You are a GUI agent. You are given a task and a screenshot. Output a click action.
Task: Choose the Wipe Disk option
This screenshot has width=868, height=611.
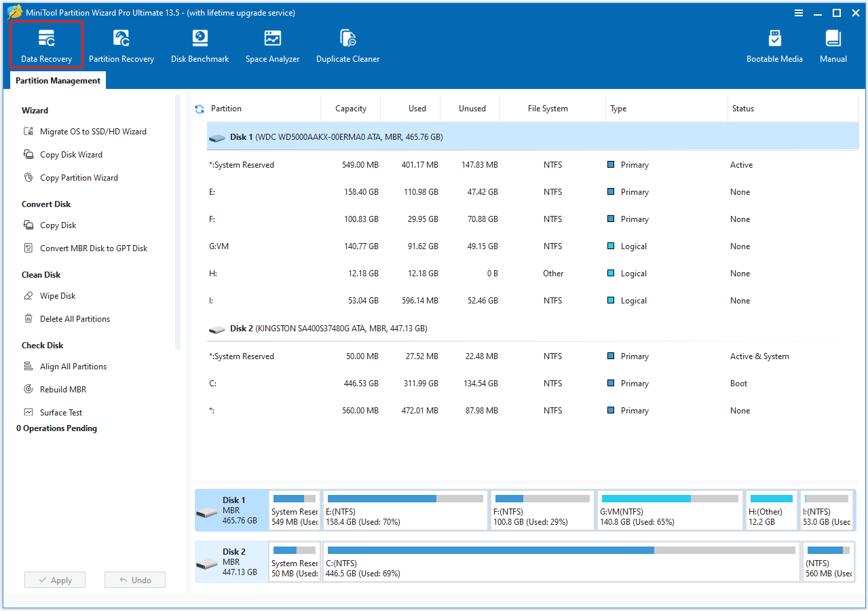tap(58, 295)
